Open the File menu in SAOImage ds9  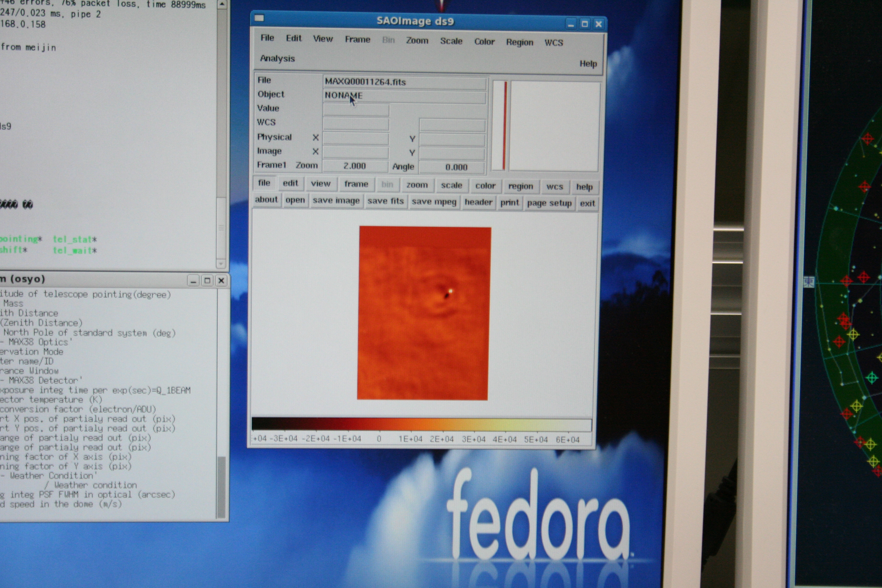267,38
